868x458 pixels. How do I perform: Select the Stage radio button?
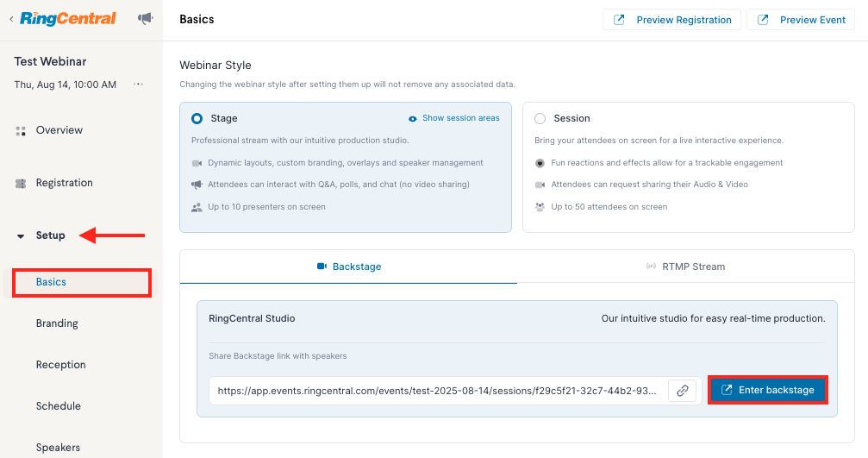point(197,118)
